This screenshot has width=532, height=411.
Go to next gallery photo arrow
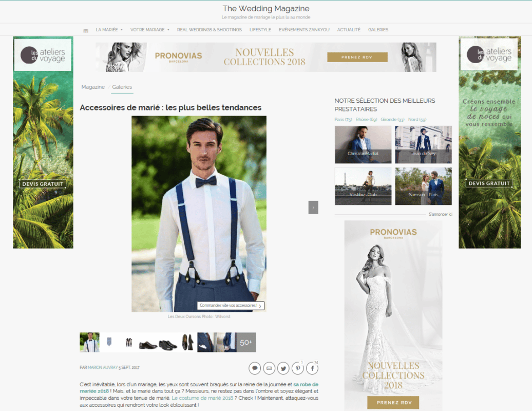(313, 207)
